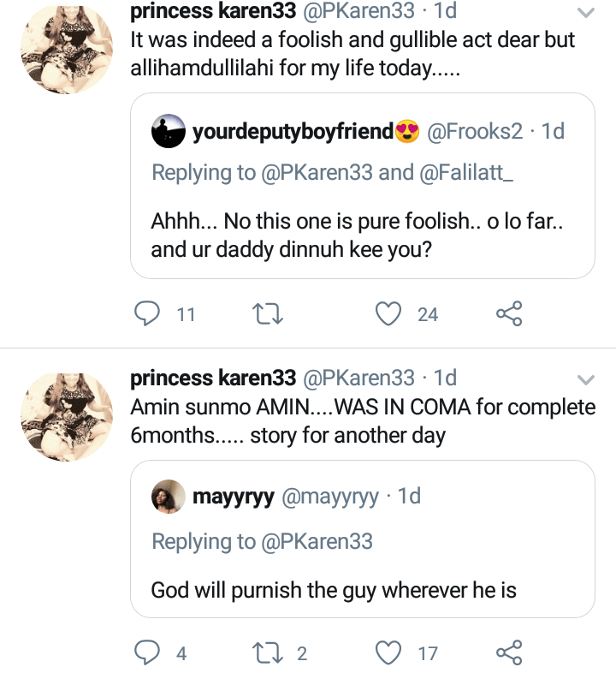Expand options caret on second princess karen33 tweet
Viewport: 616px width, 679px height.
click(x=586, y=379)
